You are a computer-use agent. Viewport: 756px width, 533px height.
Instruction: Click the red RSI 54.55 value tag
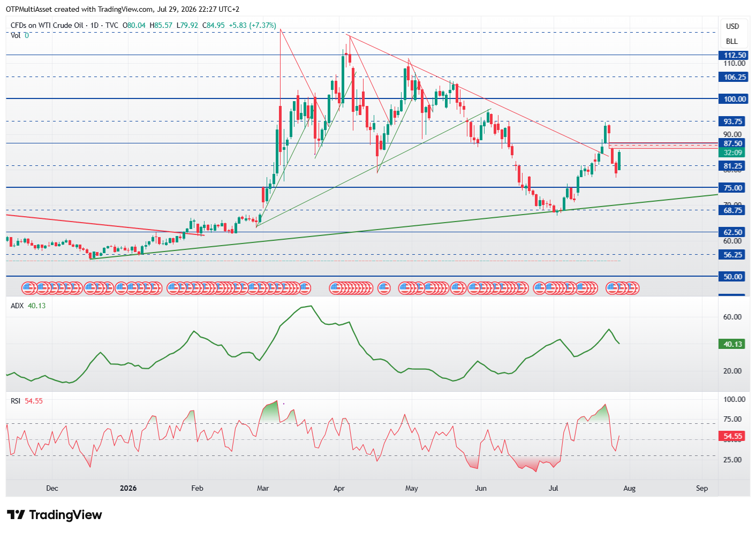[x=732, y=436]
